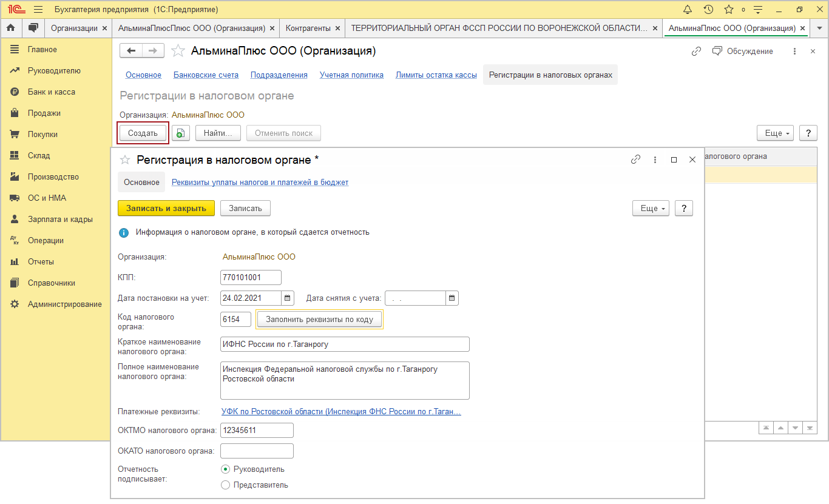Open Операции section in sidebar
The width and height of the screenshot is (829, 504).
point(46,240)
